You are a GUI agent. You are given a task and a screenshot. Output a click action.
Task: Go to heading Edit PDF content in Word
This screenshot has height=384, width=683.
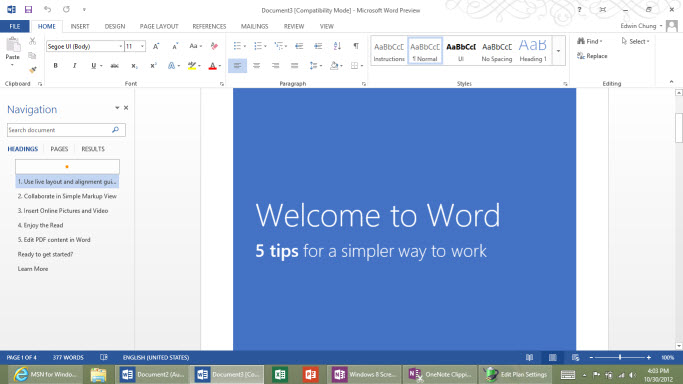(x=54, y=240)
